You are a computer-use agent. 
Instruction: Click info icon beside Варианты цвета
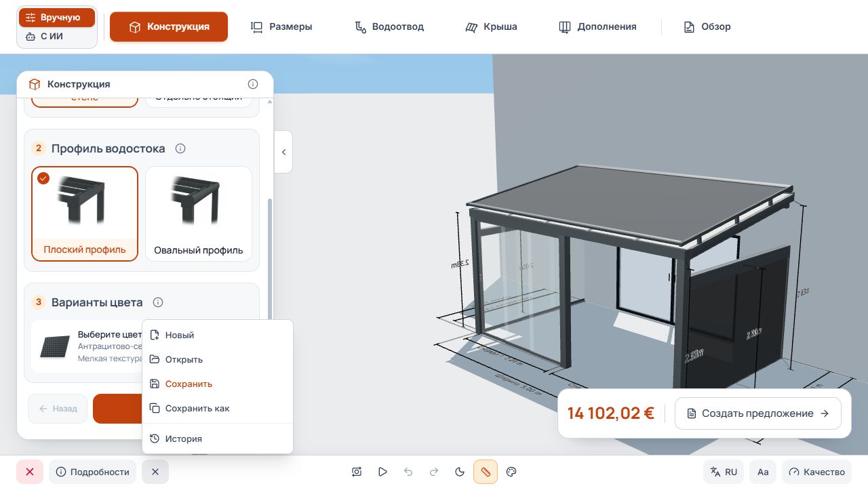click(x=158, y=302)
